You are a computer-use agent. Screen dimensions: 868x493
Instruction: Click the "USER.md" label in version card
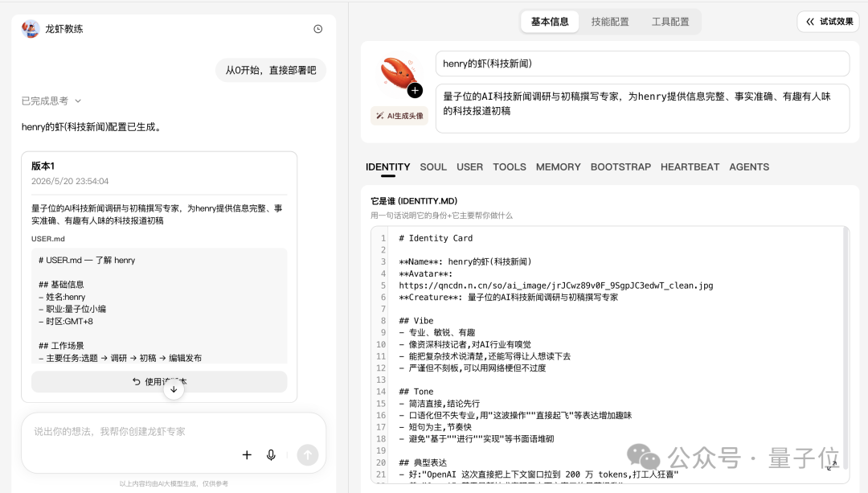click(x=48, y=239)
